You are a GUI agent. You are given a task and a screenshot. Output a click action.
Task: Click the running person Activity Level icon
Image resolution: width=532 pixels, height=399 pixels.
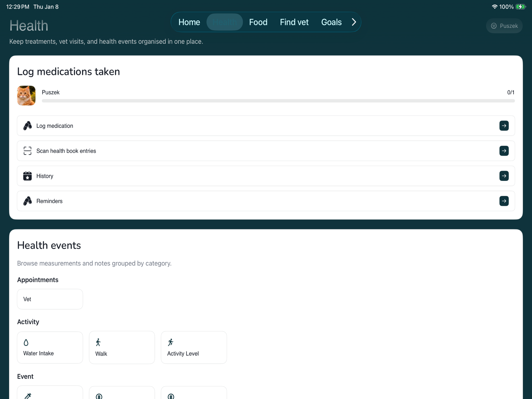[171, 342]
